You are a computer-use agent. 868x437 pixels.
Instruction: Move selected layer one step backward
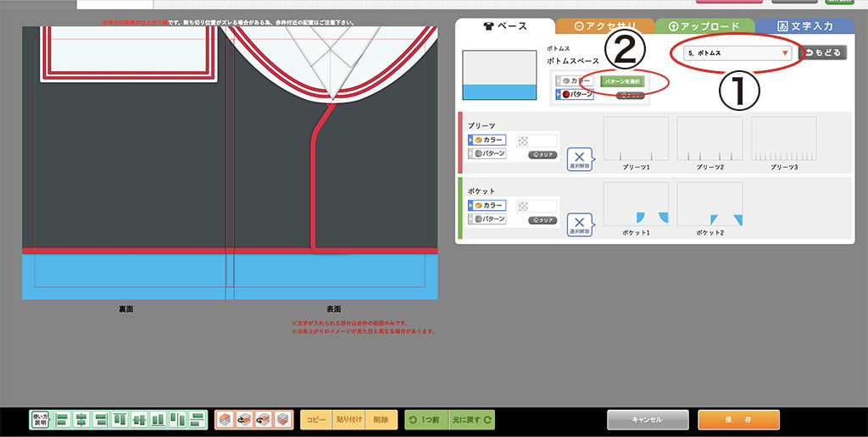tap(263, 420)
